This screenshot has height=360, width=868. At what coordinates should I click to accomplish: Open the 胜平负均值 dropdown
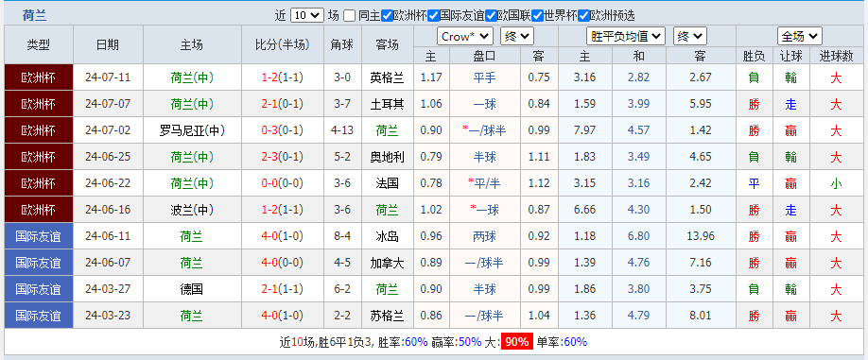[626, 37]
